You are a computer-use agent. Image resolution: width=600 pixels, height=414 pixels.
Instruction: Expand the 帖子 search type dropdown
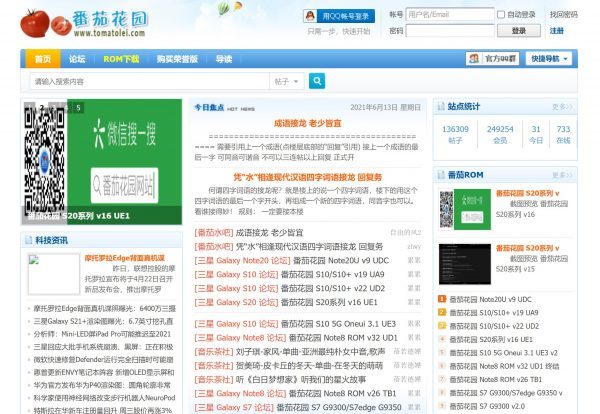click(x=286, y=81)
